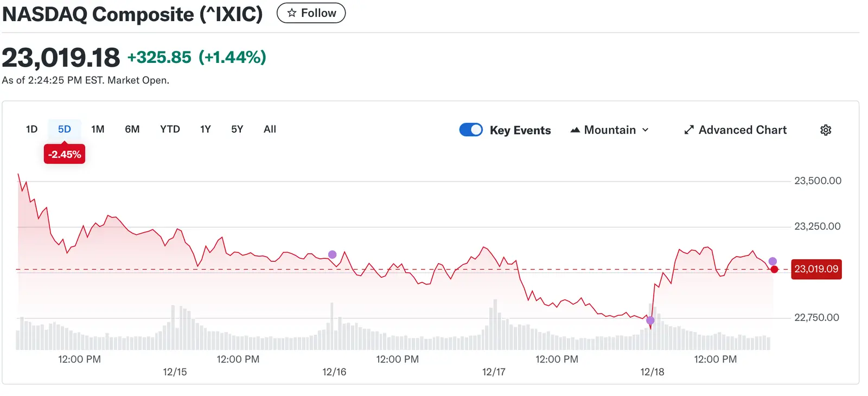Click the chart settings gear icon
Viewport: 868px width, 396px height.
[826, 130]
